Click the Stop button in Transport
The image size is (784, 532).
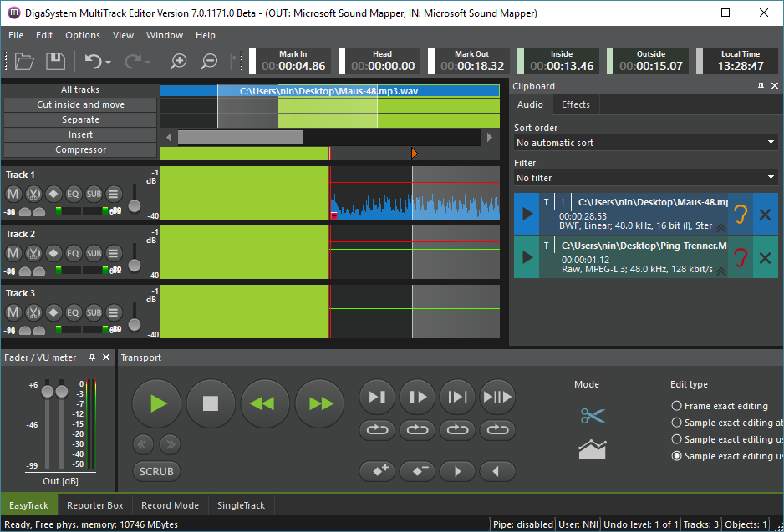tap(211, 404)
